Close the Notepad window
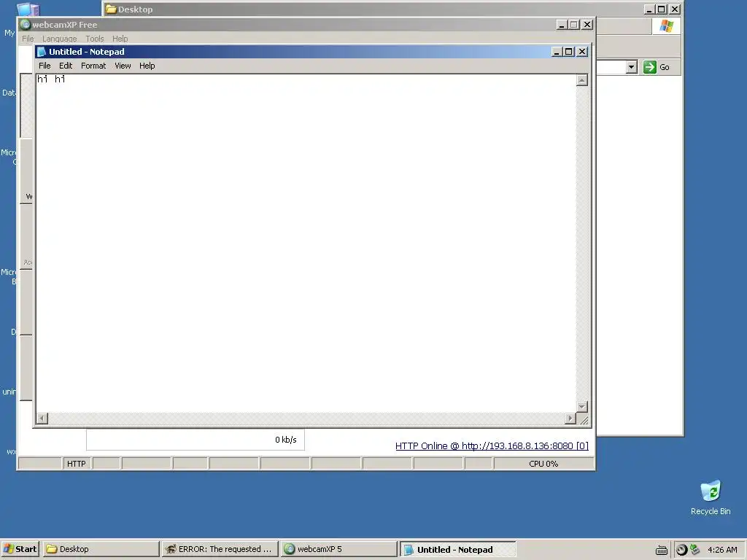 click(x=582, y=52)
